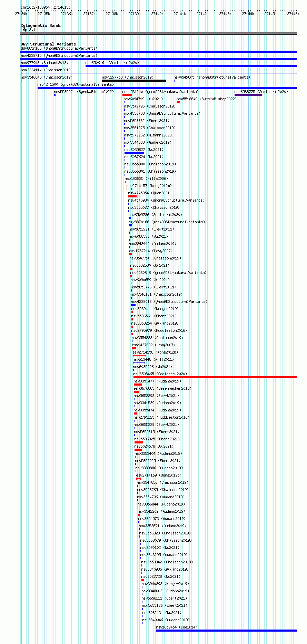
Task: Open nsv6094719 (Wu2021) label
Action: [143, 99]
